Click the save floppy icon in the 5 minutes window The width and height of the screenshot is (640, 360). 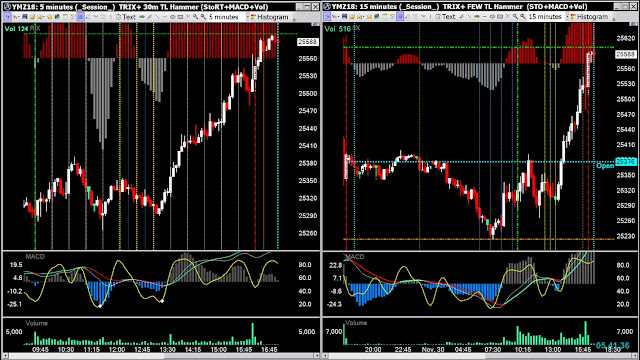[x=24, y=17]
